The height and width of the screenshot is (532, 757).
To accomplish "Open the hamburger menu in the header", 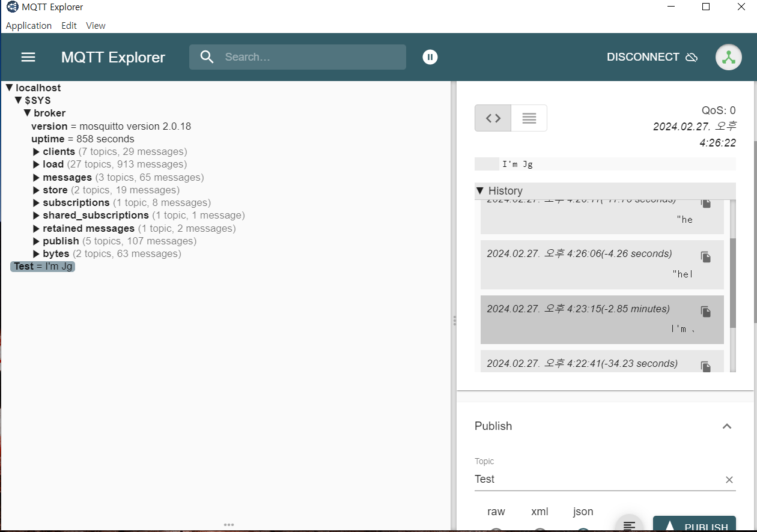I will tap(28, 57).
